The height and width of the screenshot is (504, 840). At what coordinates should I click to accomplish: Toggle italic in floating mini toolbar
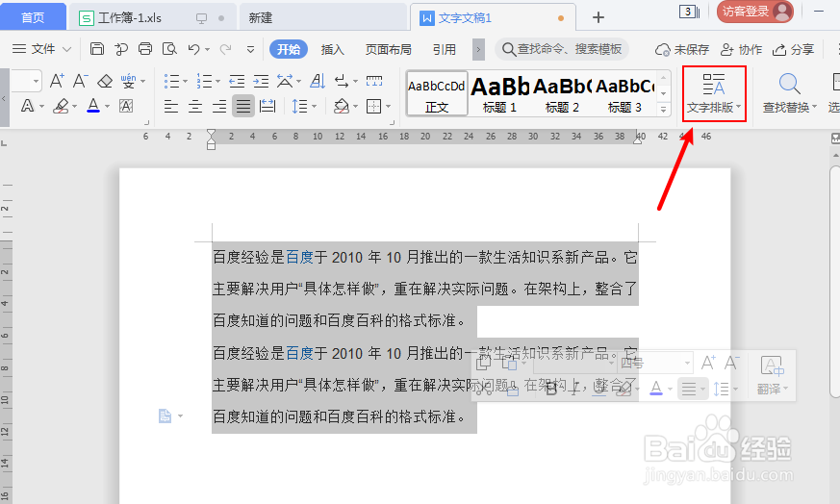point(574,389)
